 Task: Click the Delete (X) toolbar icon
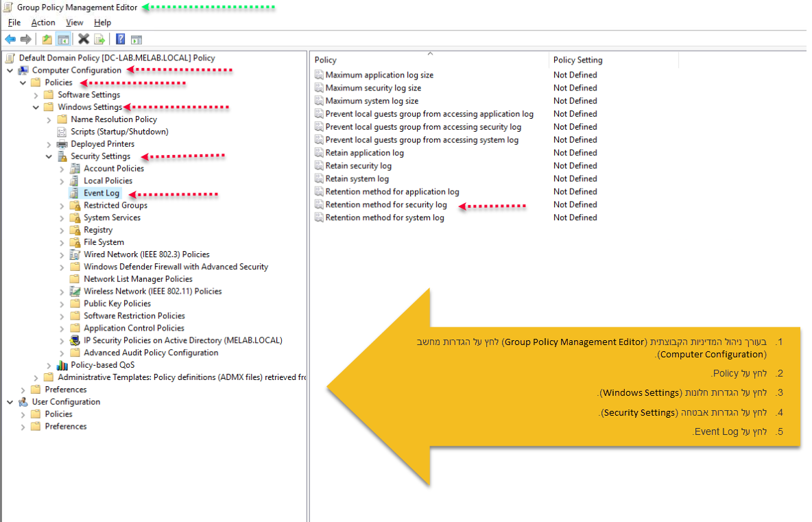coord(84,39)
